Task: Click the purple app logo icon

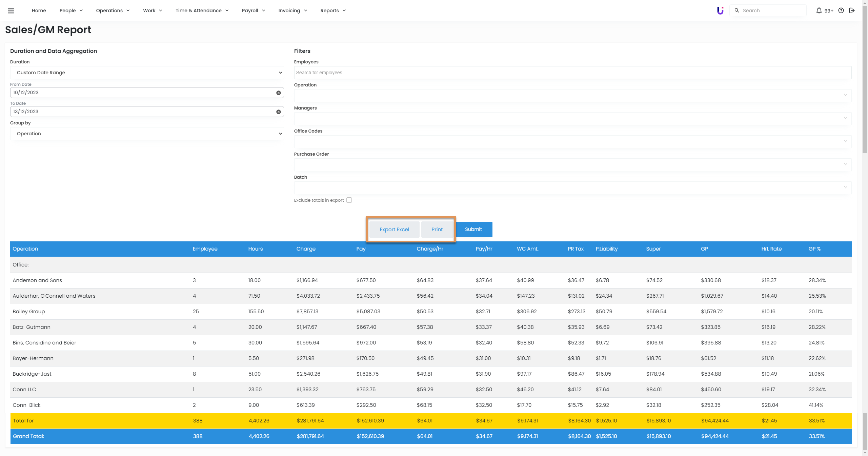Action: point(720,11)
